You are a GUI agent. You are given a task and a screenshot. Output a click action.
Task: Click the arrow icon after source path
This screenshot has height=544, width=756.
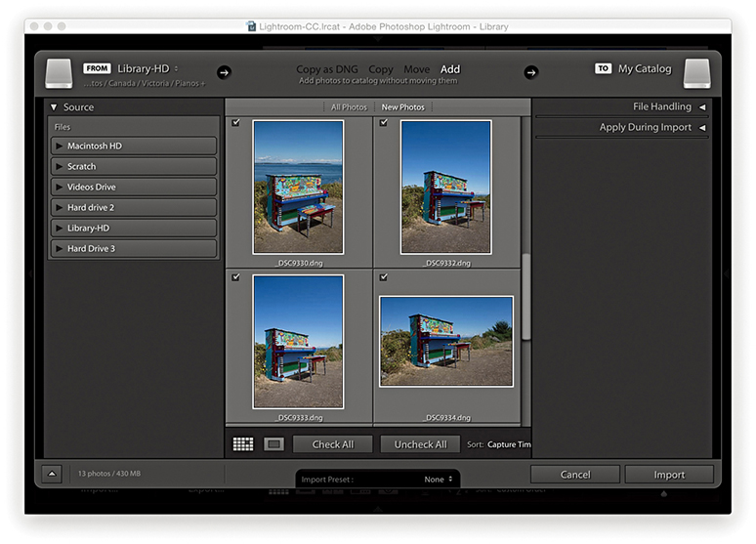pos(224,71)
